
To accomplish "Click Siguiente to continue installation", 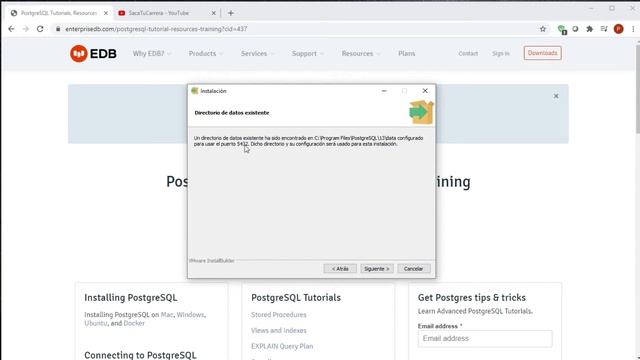I will point(377,269).
